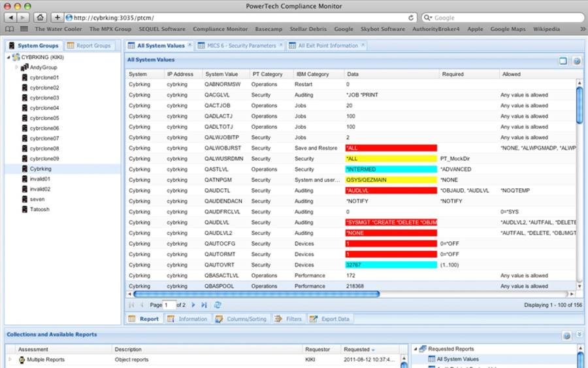Show more bookmarks with chevron overflow

(x=582, y=29)
